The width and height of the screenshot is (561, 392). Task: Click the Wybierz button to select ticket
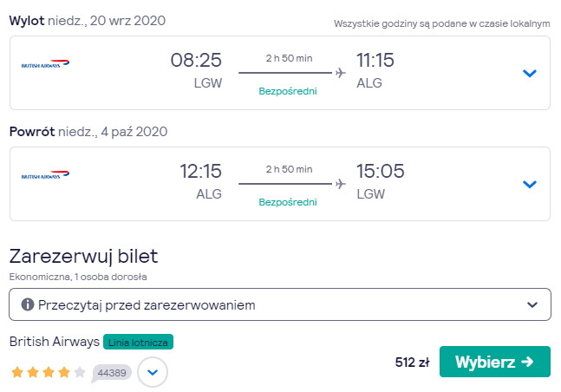[x=495, y=362]
